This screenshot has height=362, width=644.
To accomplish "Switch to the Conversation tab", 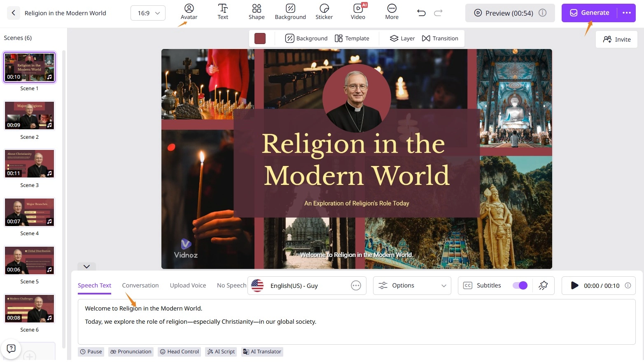I will (x=140, y=285).
